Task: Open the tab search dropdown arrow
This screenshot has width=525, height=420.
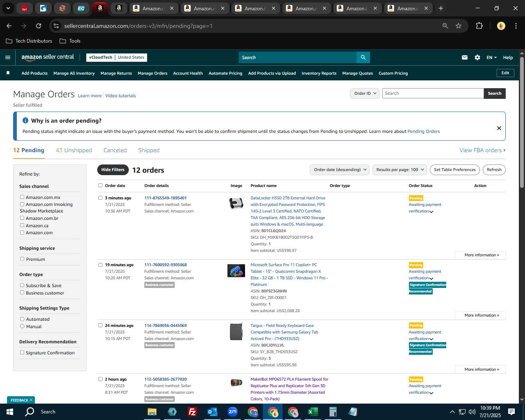Action: tap(8, 8)
